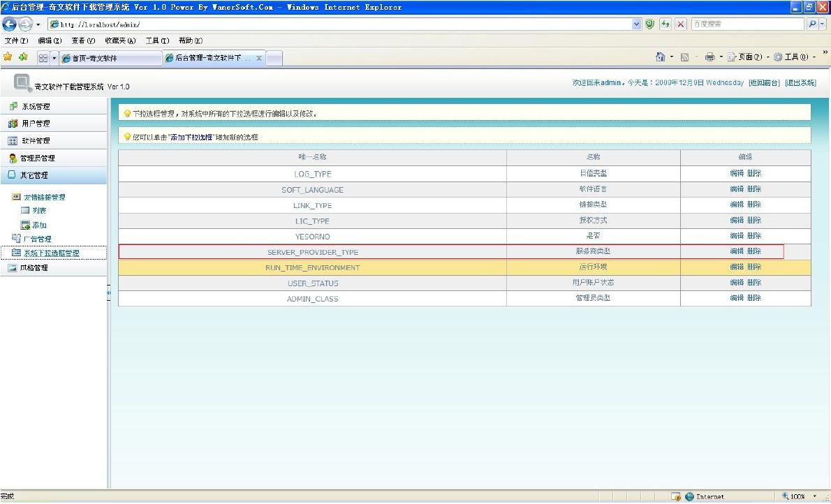Click the RSS Feeds toolbar icon

click(685, 57)
